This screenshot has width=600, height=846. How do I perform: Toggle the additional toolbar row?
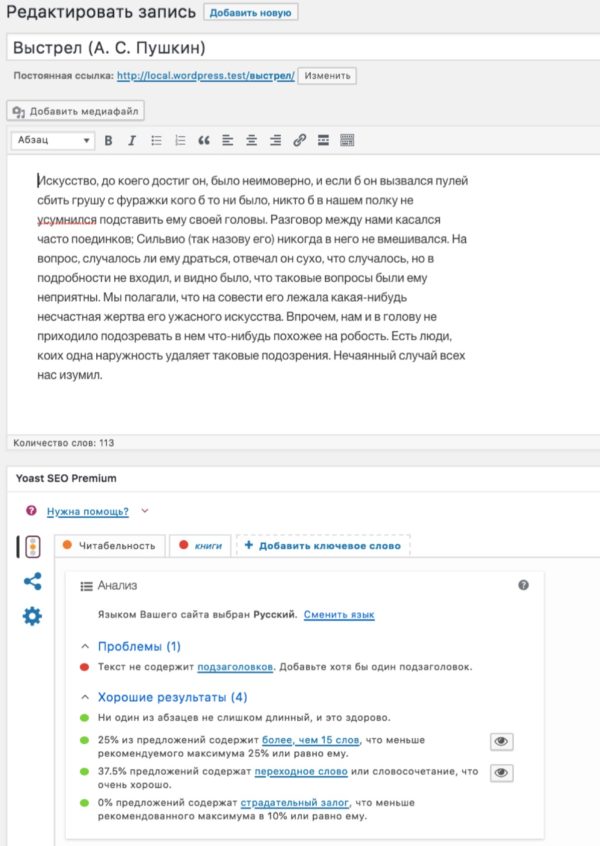347,140
